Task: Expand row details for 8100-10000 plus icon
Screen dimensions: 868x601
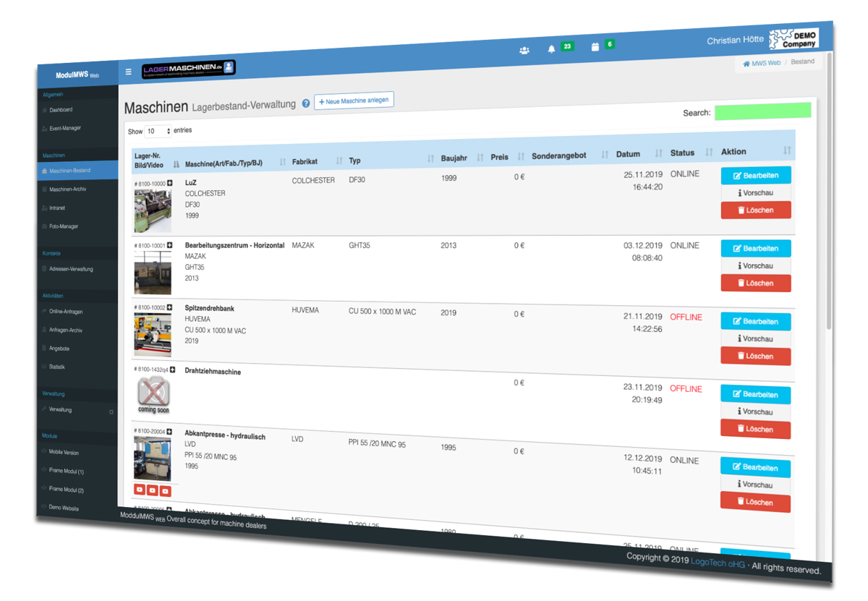Action: coord(170,184)
